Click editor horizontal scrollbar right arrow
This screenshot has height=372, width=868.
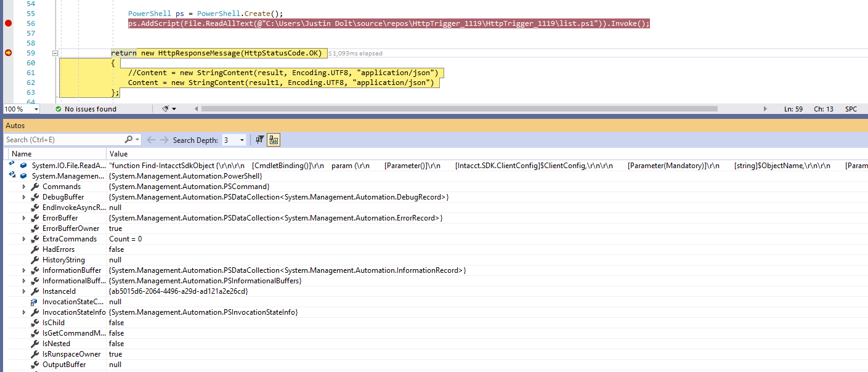click(x=766, y=109)
